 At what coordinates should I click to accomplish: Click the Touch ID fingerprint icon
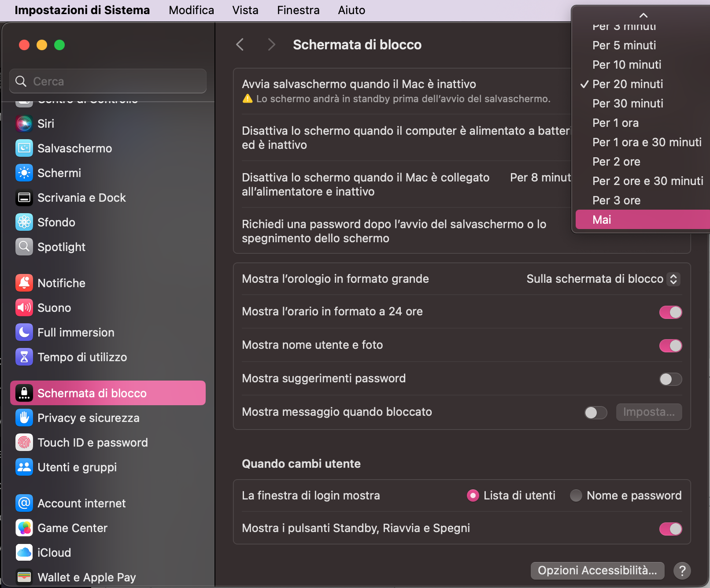(x=24, y=443)
